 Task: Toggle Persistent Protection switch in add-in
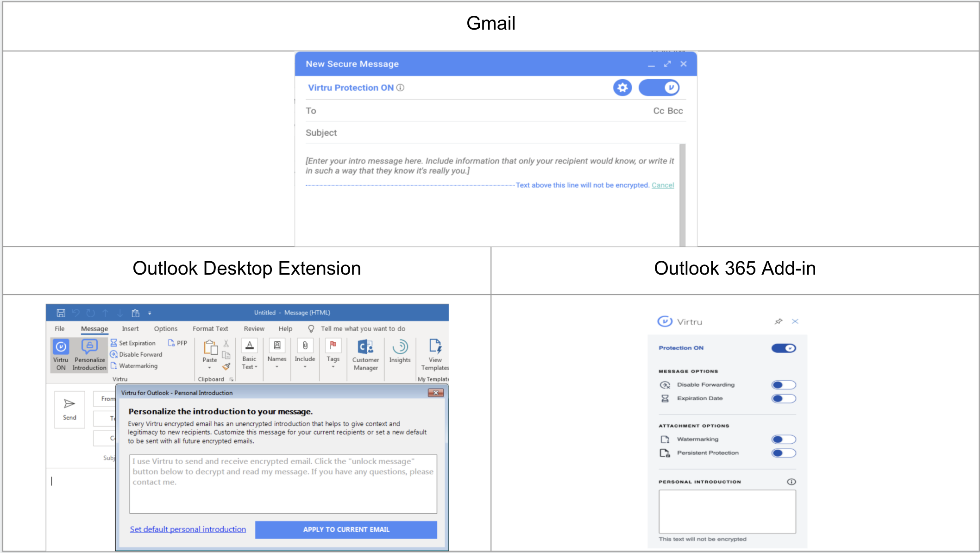click(x=784, y=453)
